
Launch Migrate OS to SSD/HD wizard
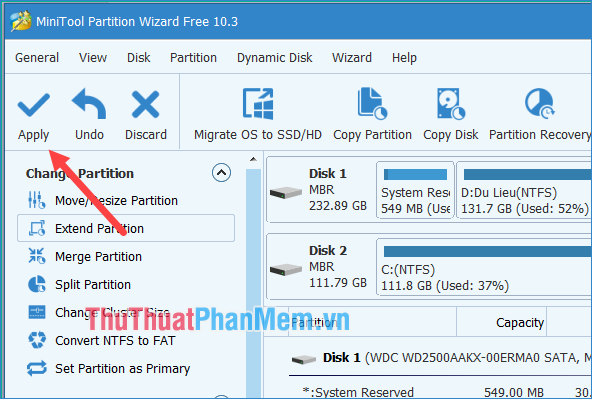[x=258, y=115]
